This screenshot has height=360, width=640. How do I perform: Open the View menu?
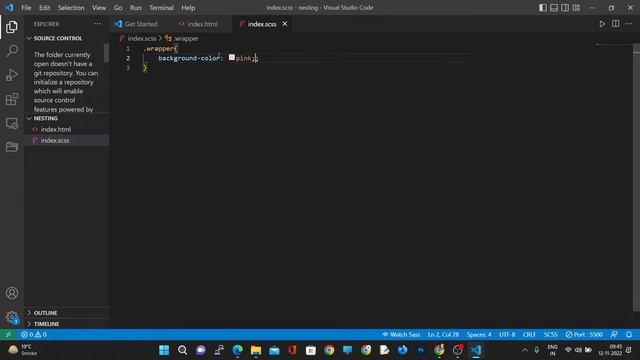pos(99,7)
